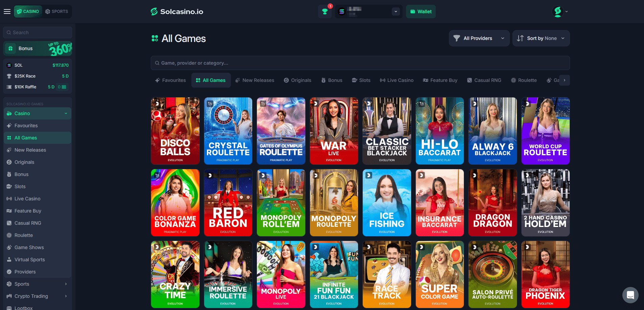
Task: Collapse the Casino sidebar section
Action: pyautogui.click(x=66, y=113)
